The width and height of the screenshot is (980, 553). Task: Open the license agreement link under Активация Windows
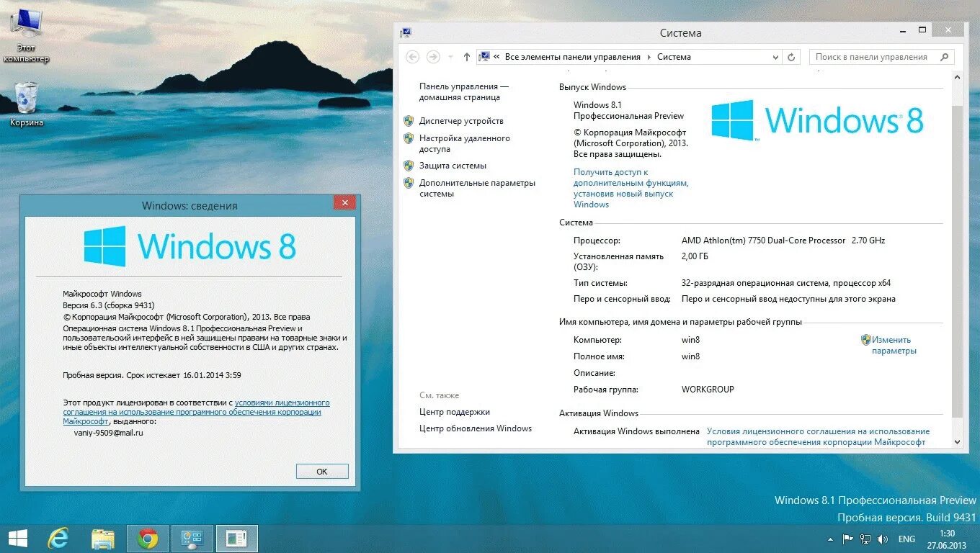818,436
